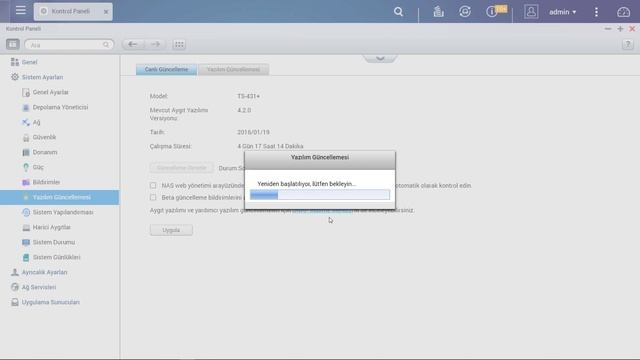640x360 pixels.
Task: Open external devices sync icon in top bar
Action: [x=464, y=12]
